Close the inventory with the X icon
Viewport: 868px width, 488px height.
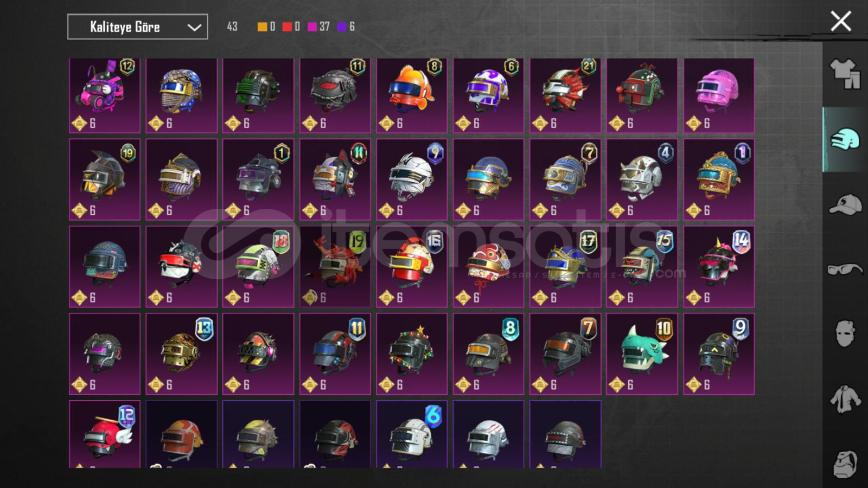841,22
